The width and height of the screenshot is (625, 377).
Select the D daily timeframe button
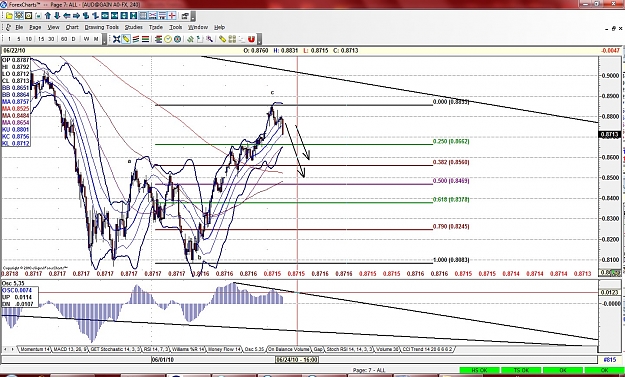73,39
